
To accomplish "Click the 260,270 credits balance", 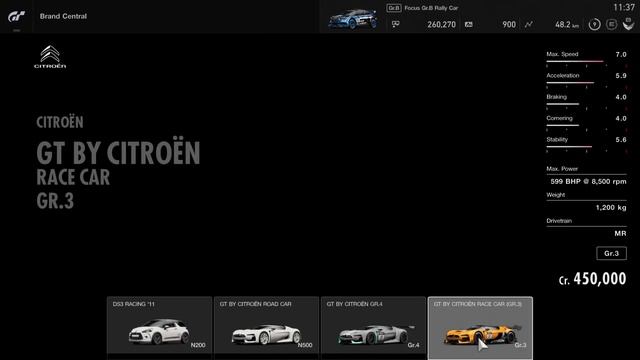I will 441,24.
